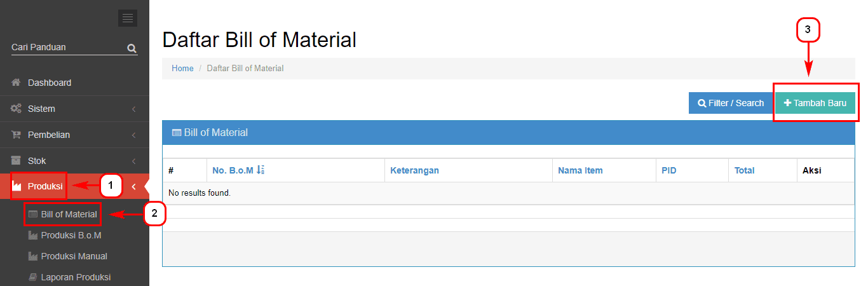868x286 pixels.
Task: Click the Laporan Produksi book icon
Action: coord(33,277)
